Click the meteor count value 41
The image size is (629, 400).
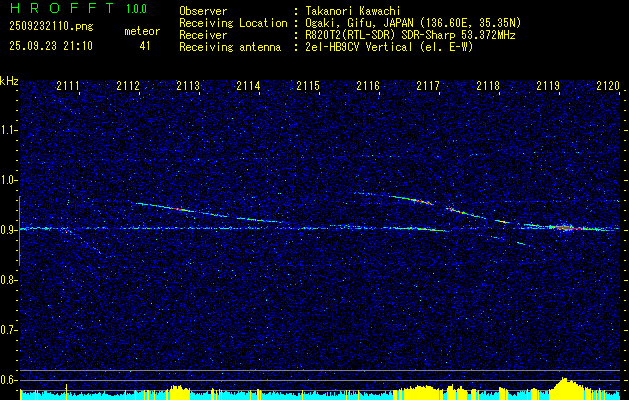145,46
